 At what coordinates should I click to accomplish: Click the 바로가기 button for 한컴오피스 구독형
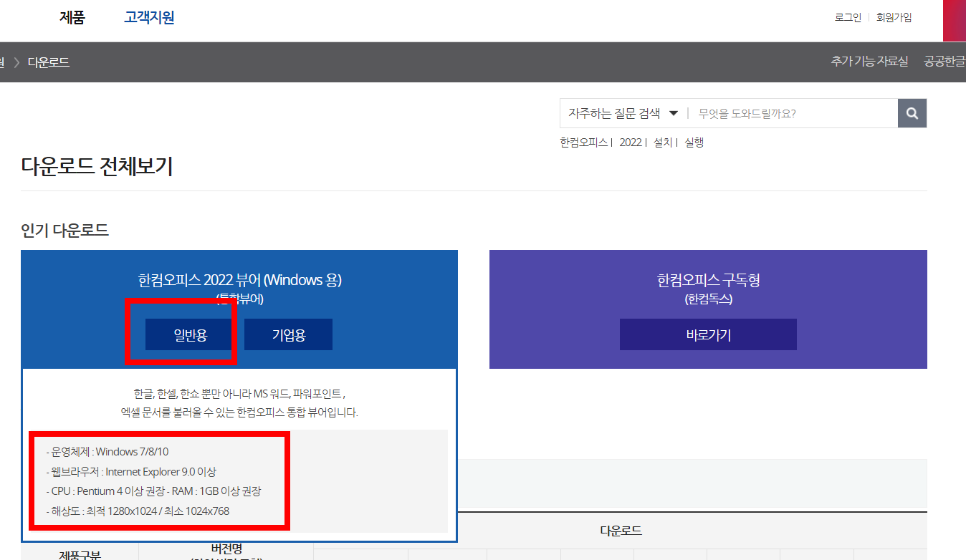click(x=707, y=334)
